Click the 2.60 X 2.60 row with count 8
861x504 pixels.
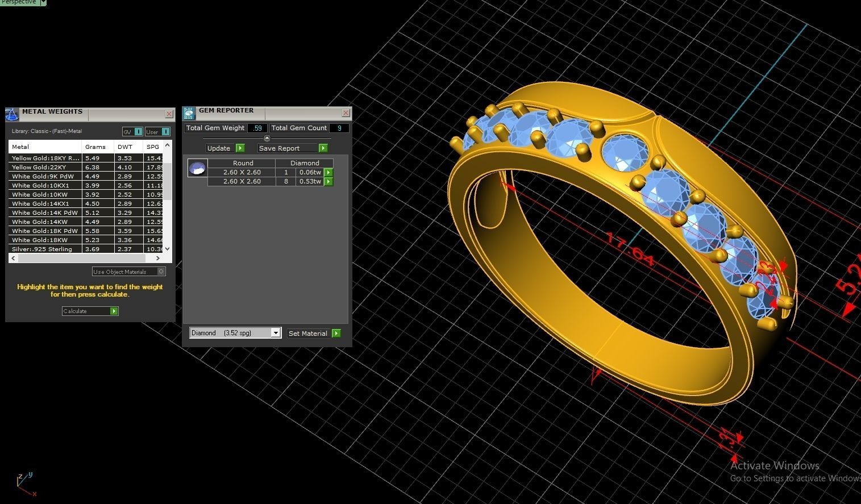pos(270,181)
